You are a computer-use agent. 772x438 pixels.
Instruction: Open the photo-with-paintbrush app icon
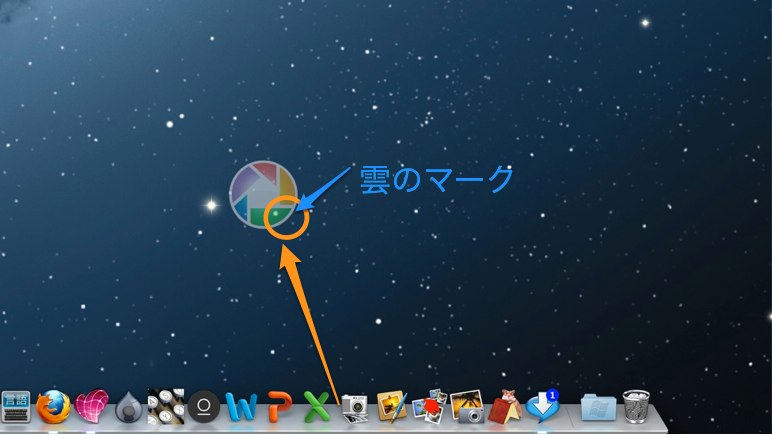tap(392, 407)
